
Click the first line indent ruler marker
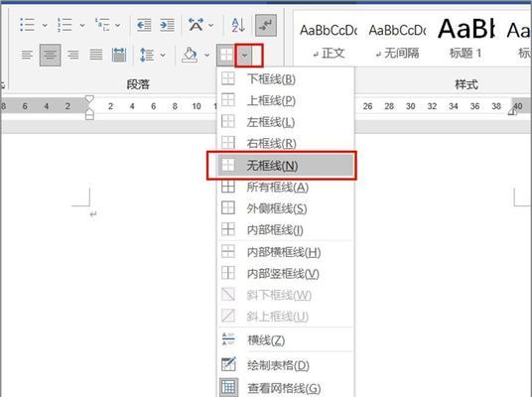tap(89, 99)
